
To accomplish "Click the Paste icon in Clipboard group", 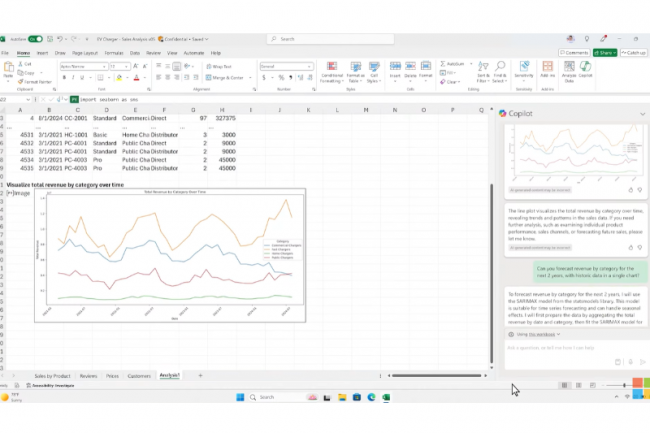I will pyautogui.click(x=9, y=71).
